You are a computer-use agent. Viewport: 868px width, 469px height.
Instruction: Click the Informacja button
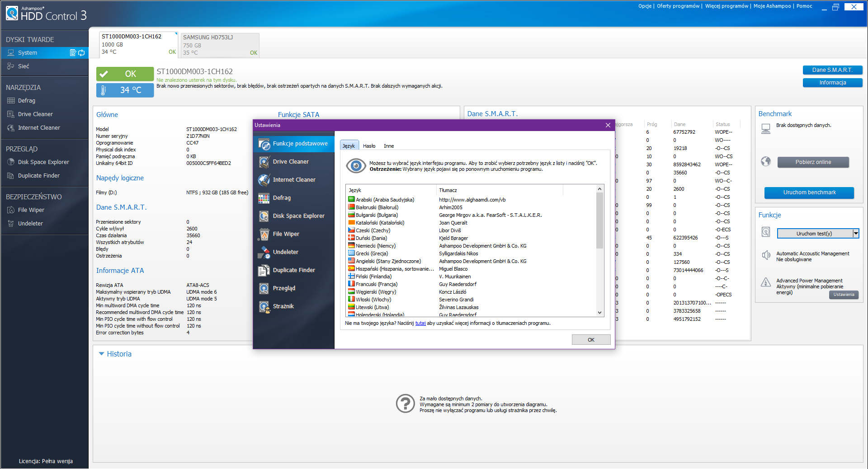[x=832, y=83]
